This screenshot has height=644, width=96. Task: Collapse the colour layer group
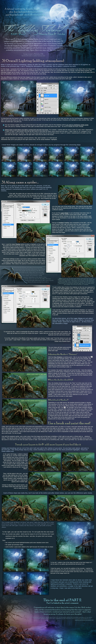pos(40,93)
